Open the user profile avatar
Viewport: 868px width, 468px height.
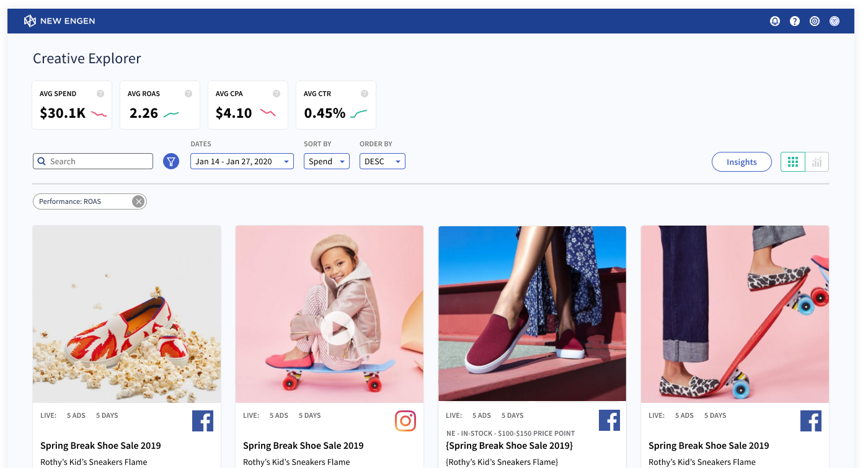click(835, 21)
